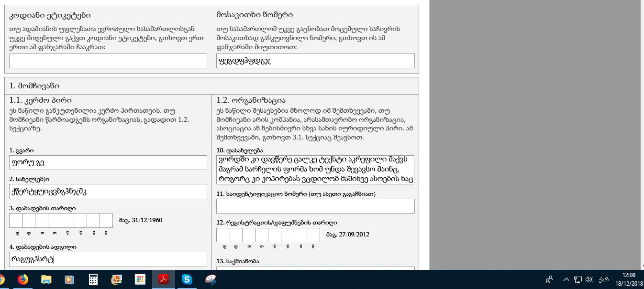Click the 4. დაბადების ადგილი birthplace field
This screenshot has height=289, width=644.
(x=108, y=259)
